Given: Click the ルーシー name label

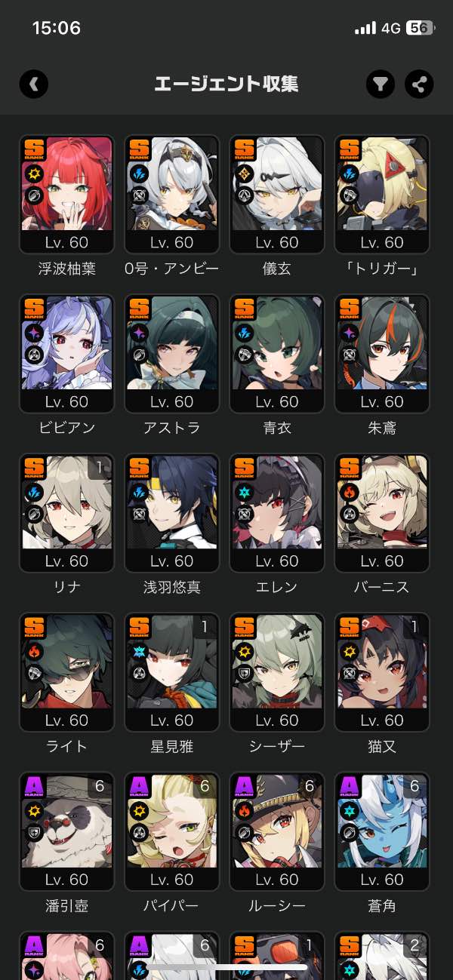Looking at the screenshot, I should point(277,905).
